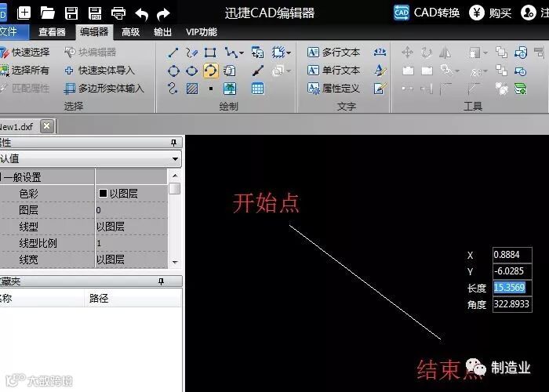Print the drawing with the printer icon
Viewport: 549px width, 392px height.
[x=118, y=13]
